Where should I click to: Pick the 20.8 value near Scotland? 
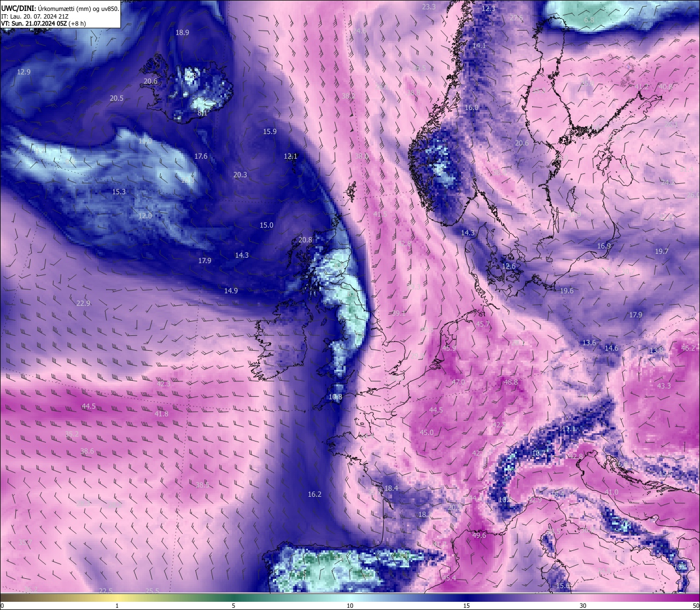(305, 240)
